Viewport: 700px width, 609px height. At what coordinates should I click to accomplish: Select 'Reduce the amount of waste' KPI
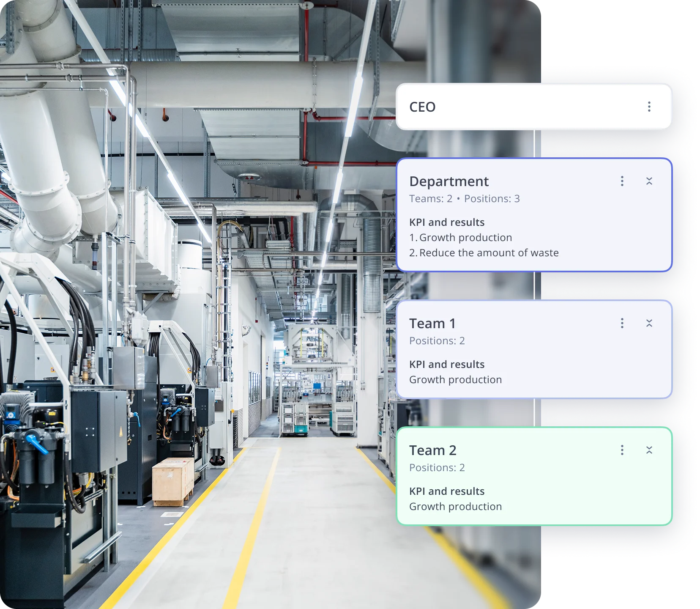pos(488,253)
